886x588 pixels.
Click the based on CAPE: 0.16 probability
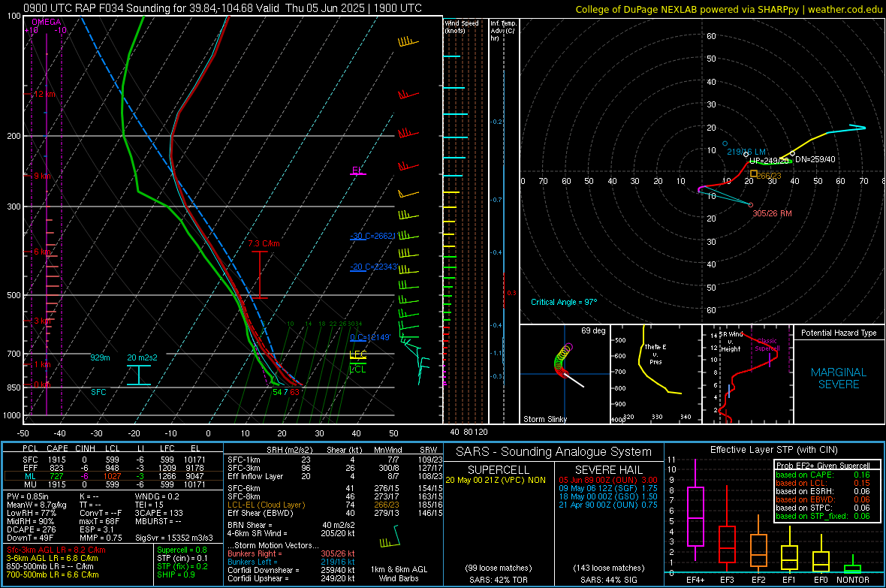tap(823, 475)
